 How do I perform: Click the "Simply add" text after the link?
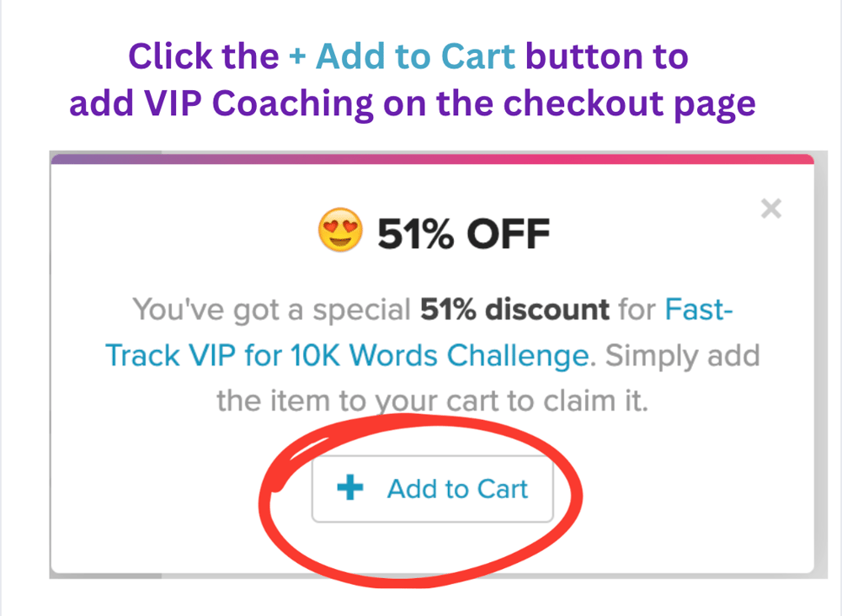point(683,355)
